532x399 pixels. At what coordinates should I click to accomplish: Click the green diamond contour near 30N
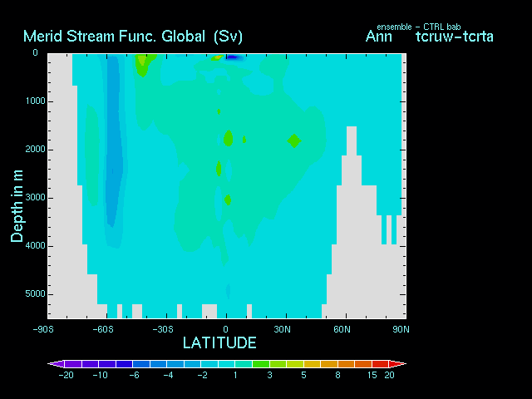click(x=293, y=140)
